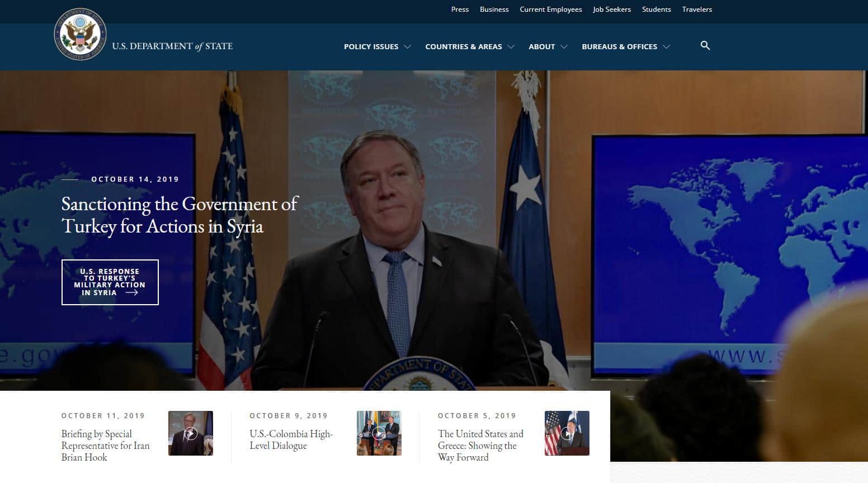Expand the Bureaus & Offices chevron
The width and height of the screenshot is (868, 483).
(x=666, y=47)
